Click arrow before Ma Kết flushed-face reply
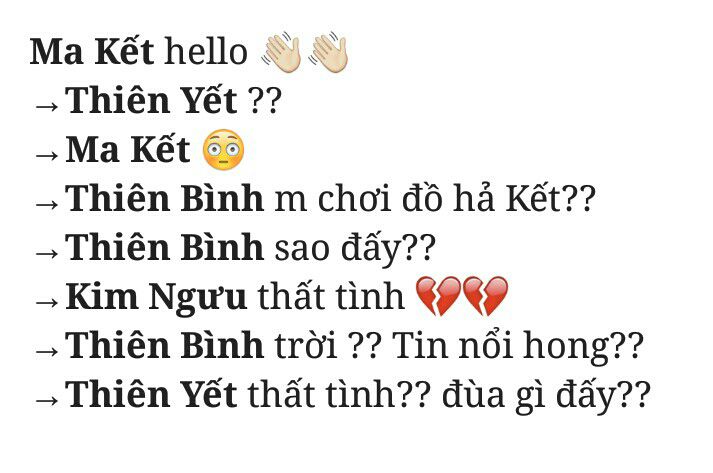The height and width of the screenshot is (473, 713). [x=47, y=155]
